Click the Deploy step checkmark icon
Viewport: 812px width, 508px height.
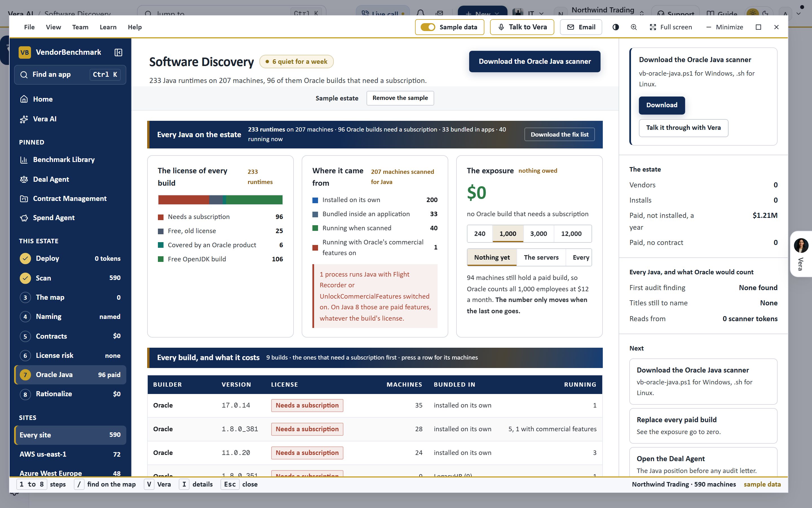(x=25, y=258)
